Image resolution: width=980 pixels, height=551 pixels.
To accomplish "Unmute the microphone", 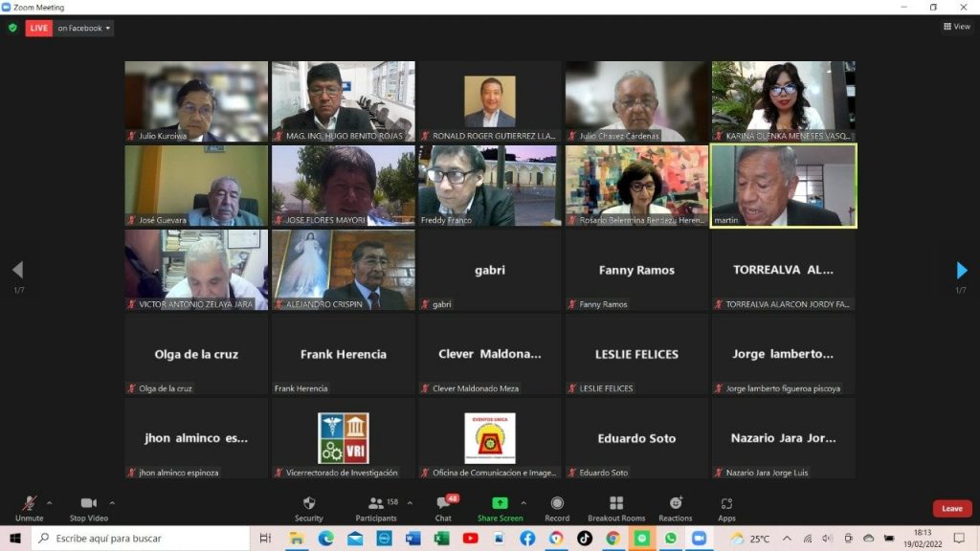I will pyautogui.click(x=29, y=504).
